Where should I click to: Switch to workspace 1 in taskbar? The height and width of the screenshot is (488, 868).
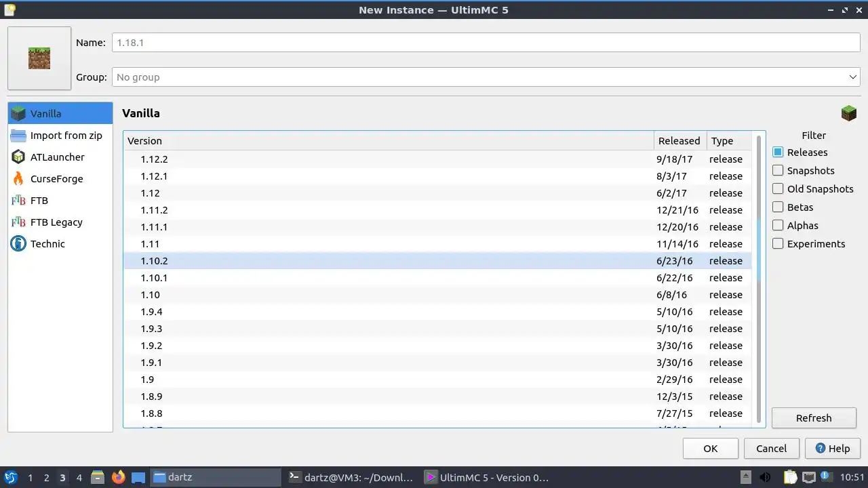pos(30,478)
